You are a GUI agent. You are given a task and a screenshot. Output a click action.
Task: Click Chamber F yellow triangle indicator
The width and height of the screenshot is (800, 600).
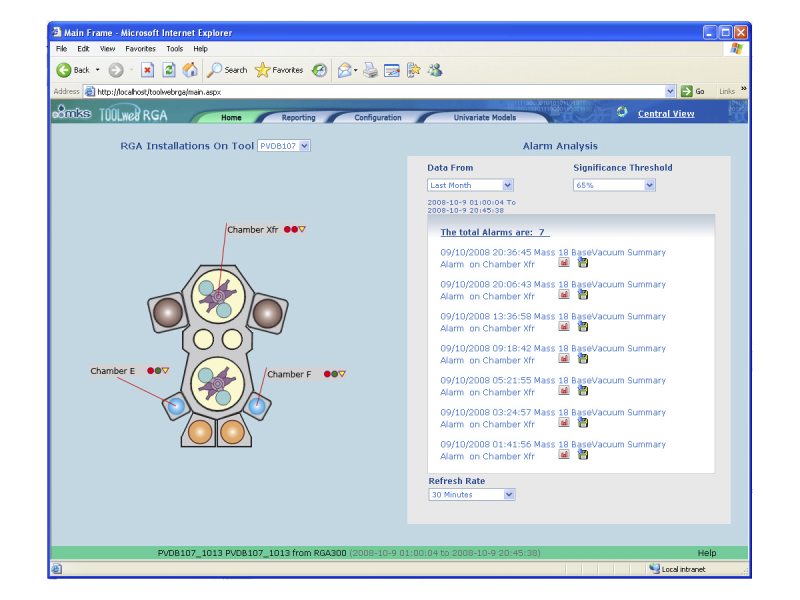(x=342, y=374)
